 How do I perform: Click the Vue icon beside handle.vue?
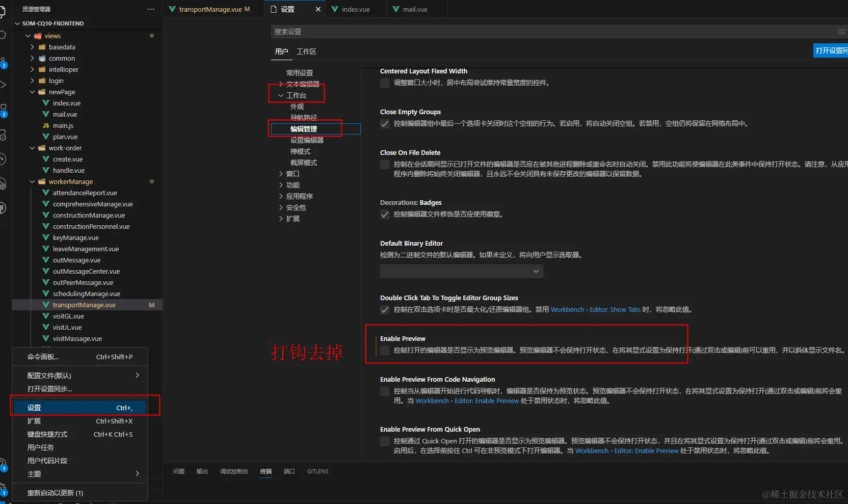coord(46,170)
